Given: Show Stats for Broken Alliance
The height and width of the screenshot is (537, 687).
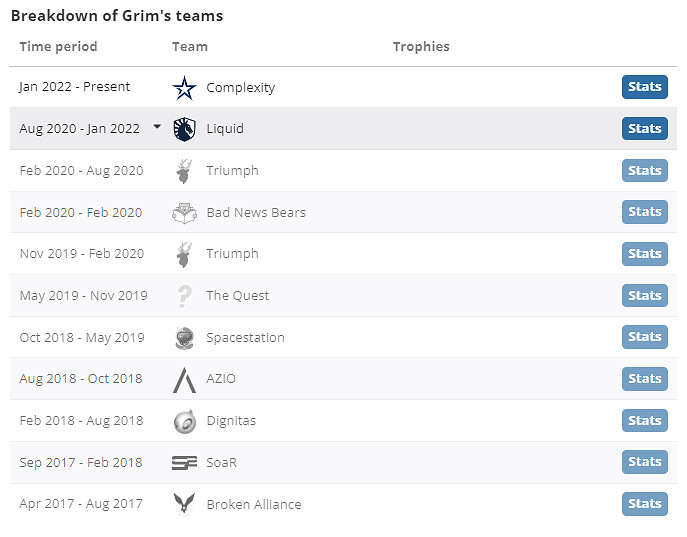Looking at the screenshot, I should pos(644,504).
